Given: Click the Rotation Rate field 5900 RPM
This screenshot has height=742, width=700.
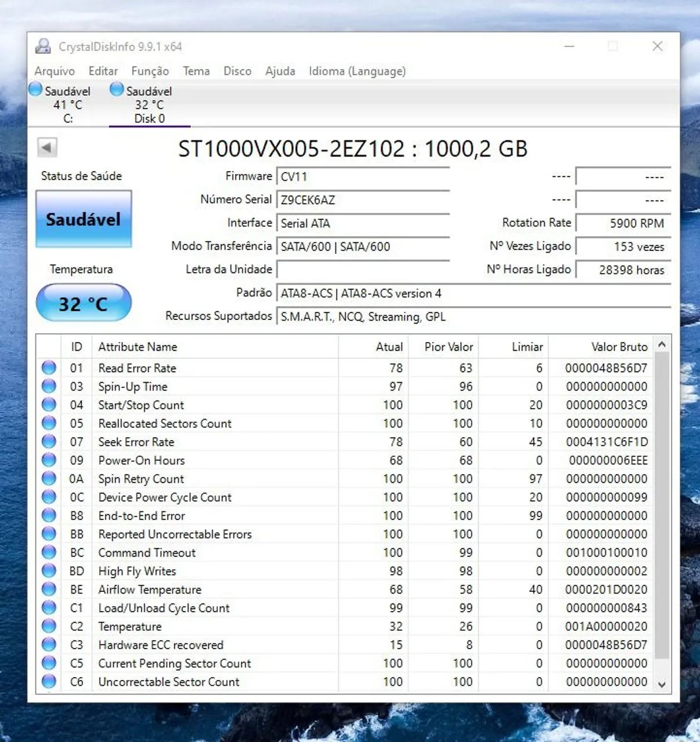Looking at the screenshot, I should [x=623, y=223].
